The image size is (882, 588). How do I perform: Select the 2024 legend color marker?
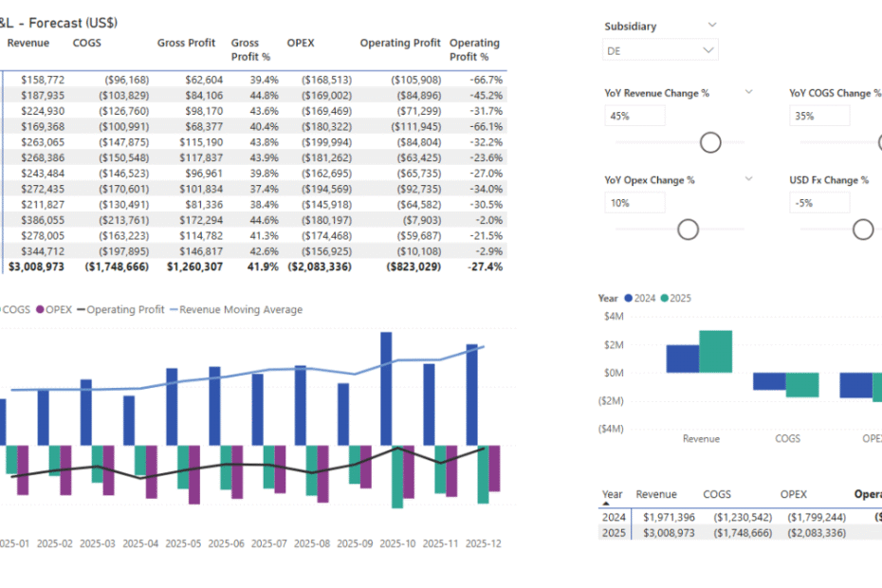(629, 299)
